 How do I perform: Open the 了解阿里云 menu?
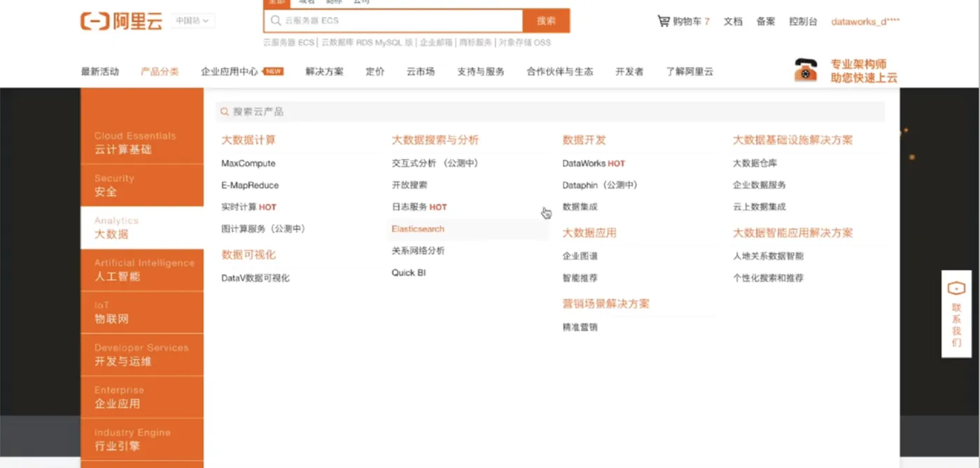[x=689, y=71]
